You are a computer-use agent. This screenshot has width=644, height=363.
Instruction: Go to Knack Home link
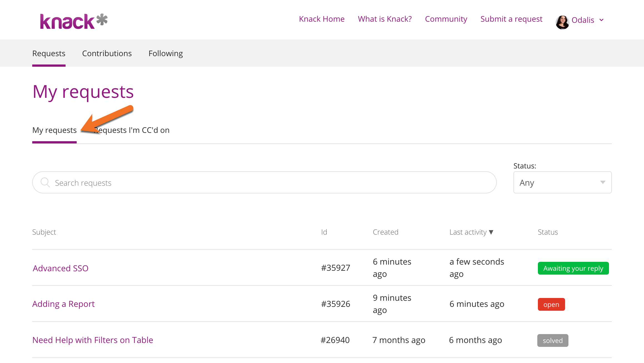pos(322,19)
